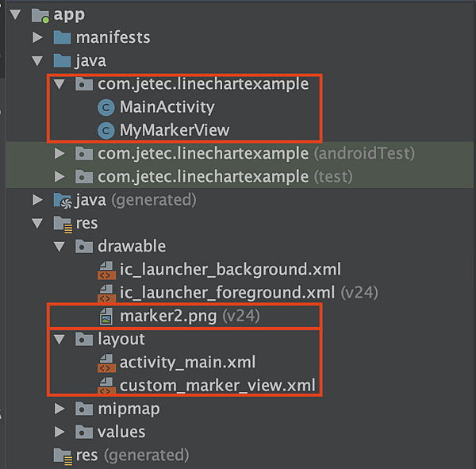Open the MyMarkerView class
476x469 pixels.
[175, 131]
